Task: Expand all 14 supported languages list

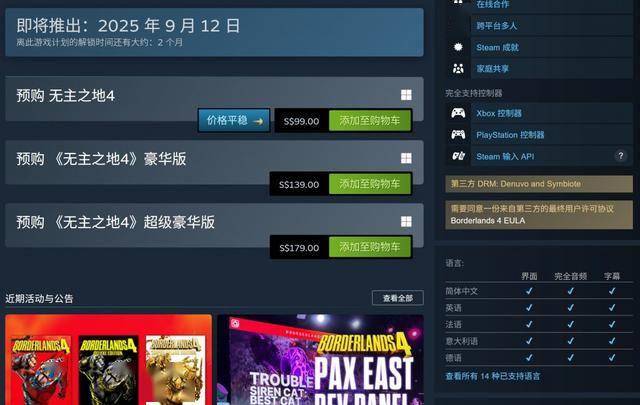Action: [493, 376]
